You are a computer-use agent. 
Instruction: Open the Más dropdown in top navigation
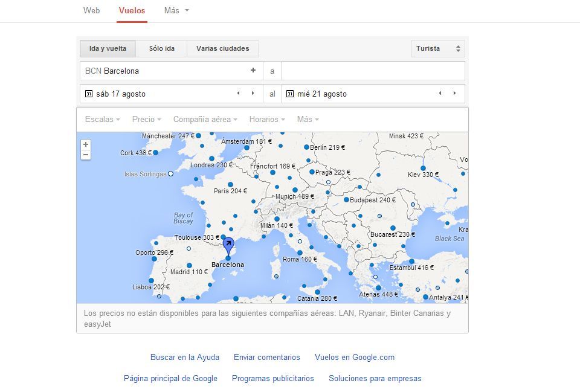[x=176, y=10]
